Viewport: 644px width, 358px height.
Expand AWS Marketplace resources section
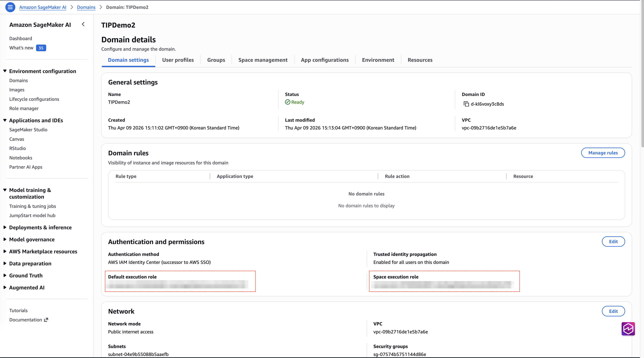click(5, 251)
